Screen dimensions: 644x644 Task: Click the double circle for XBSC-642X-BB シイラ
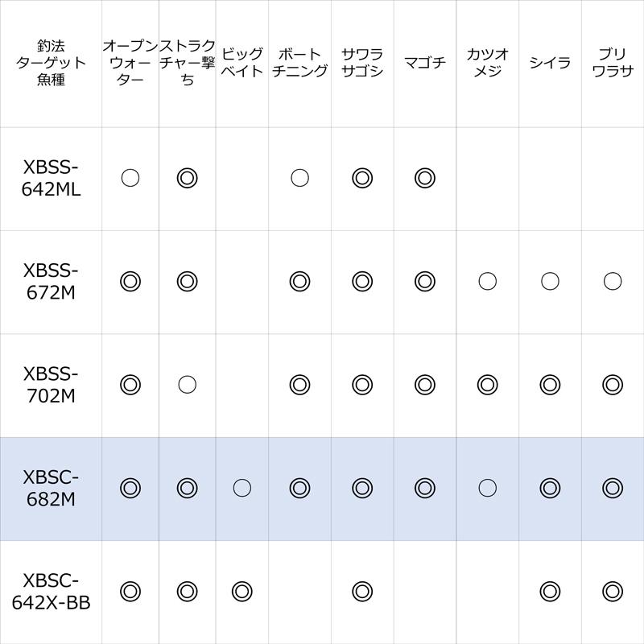coord(550,591)
